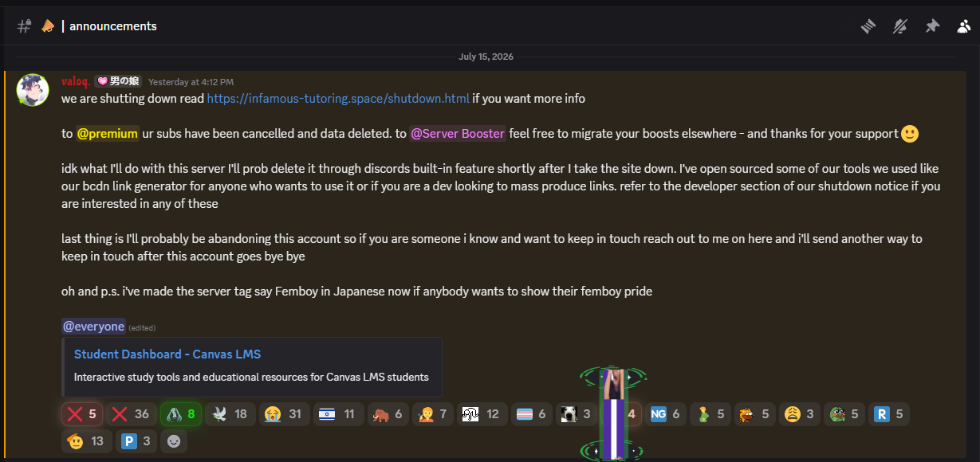This screenshot has width=980, height=462.
Task: Toggle crying face reaction with count 31
Action: (285, 414)
